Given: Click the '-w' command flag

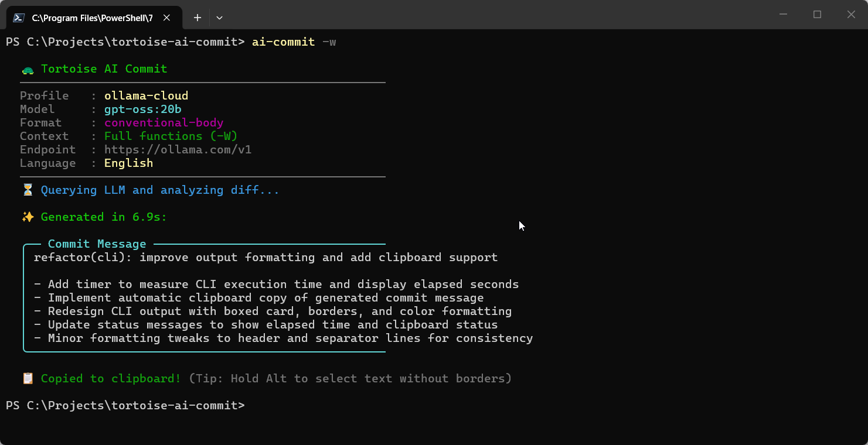Looking at the screenshot, I should point(329,42).
